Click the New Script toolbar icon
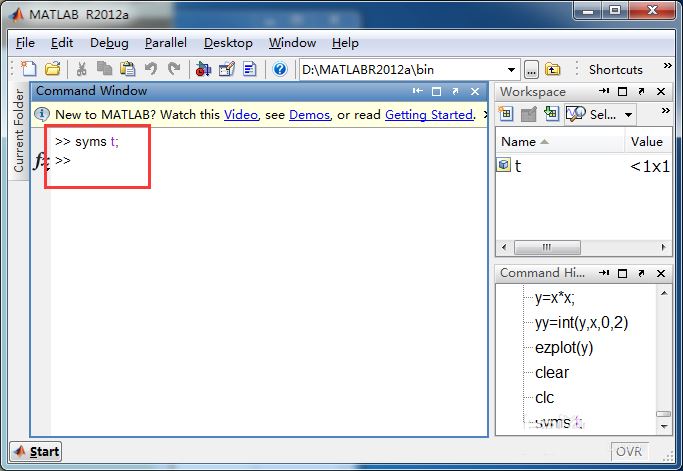 click(29, 69)
